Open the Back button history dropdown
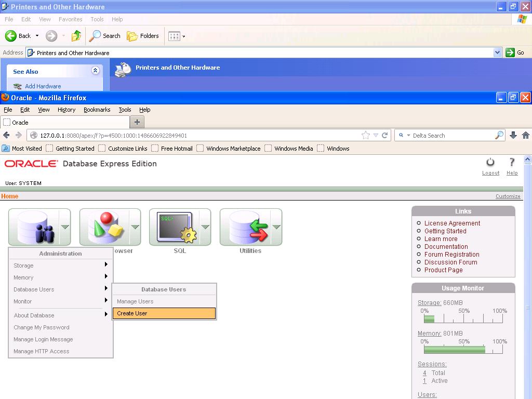 [37, 36]
